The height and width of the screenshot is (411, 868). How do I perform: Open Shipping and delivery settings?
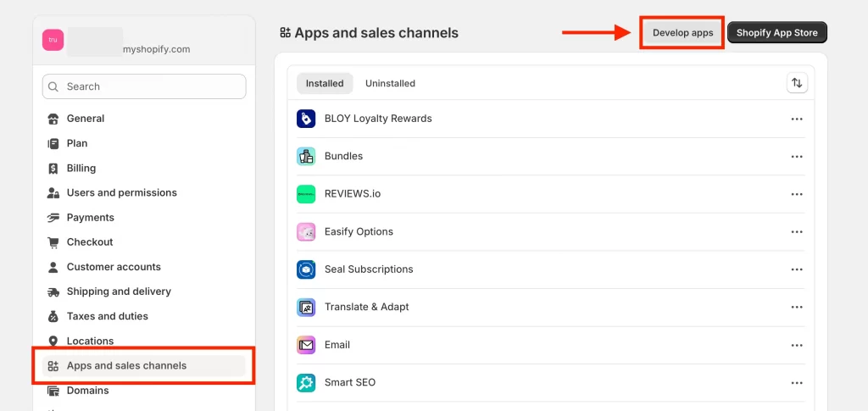[119, 292]
